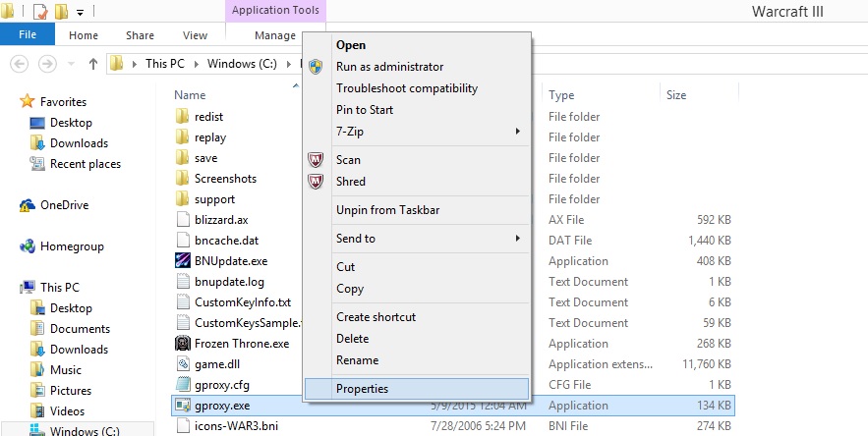The width and height of the screenshot is (868, 436).
Task: Select Run as administrator
Action: 416,67
